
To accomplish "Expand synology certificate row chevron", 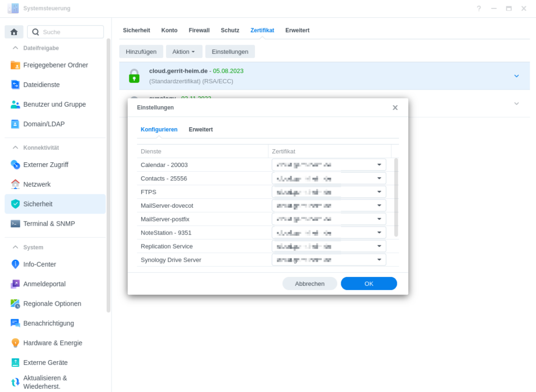I will click(x=517, y=103).
